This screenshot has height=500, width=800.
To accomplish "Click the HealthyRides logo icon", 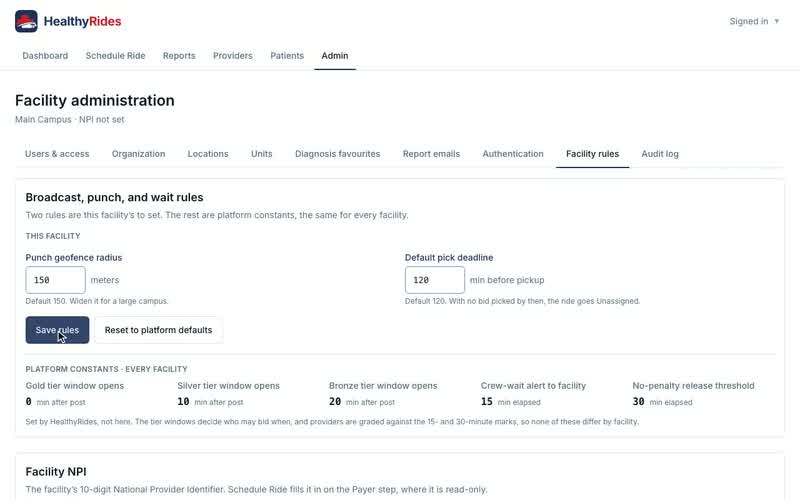I will [26, 21].
